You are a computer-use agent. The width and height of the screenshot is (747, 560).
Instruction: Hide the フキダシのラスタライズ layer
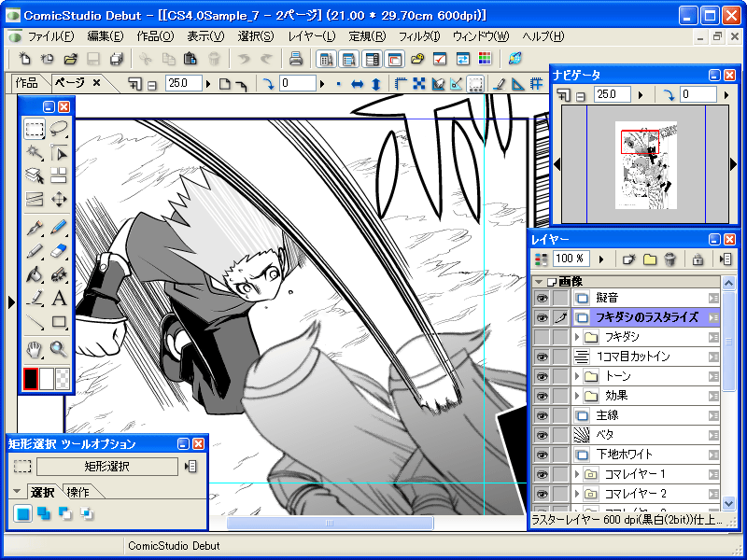(542, 317)
